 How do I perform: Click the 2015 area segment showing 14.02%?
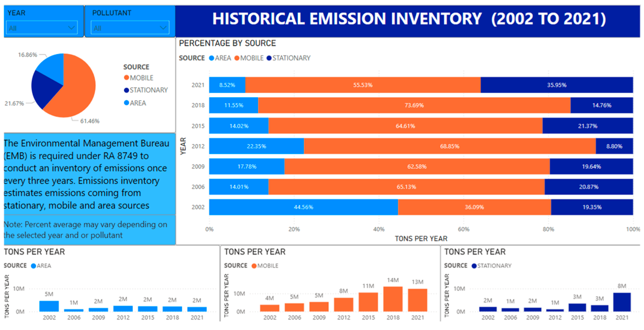tap(239, 126)
